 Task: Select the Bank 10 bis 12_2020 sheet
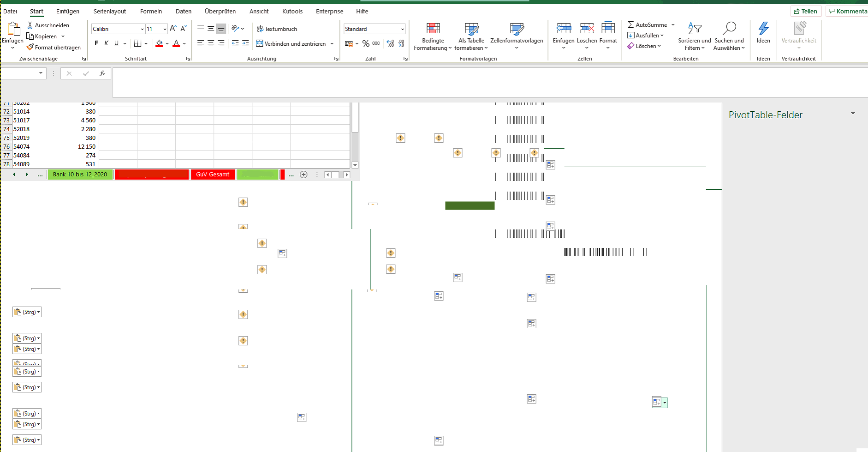(80, 175)
